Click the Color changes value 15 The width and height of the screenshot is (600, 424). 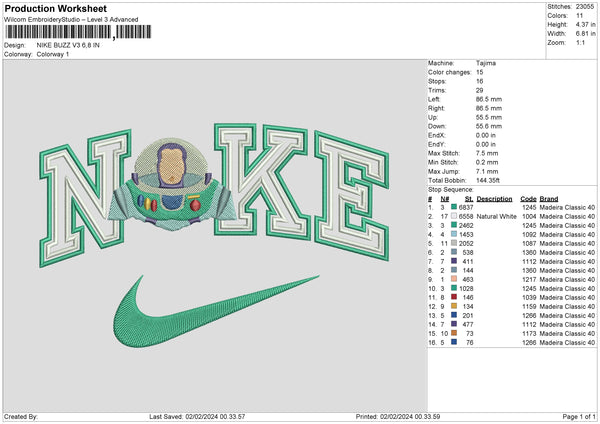tap(480, 72)
